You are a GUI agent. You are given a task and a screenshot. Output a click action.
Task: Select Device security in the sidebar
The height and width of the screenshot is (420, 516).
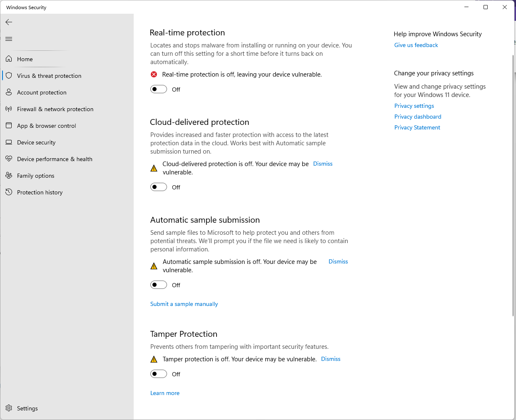[36, 142]
